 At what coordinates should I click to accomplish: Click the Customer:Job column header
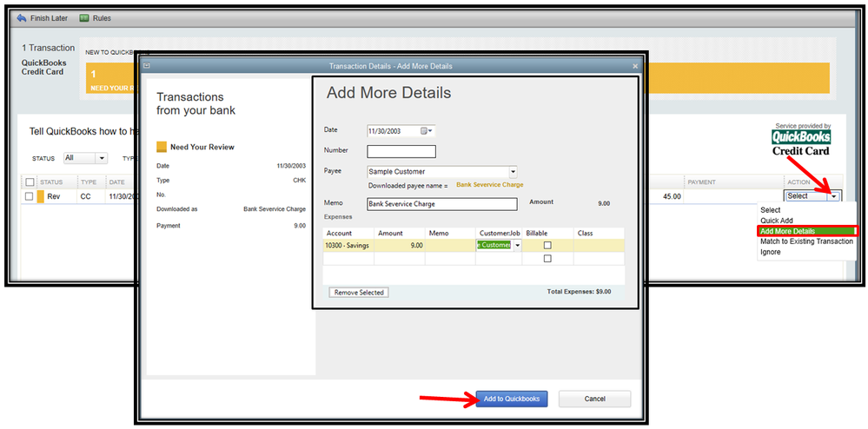click(x=499, y=233)
